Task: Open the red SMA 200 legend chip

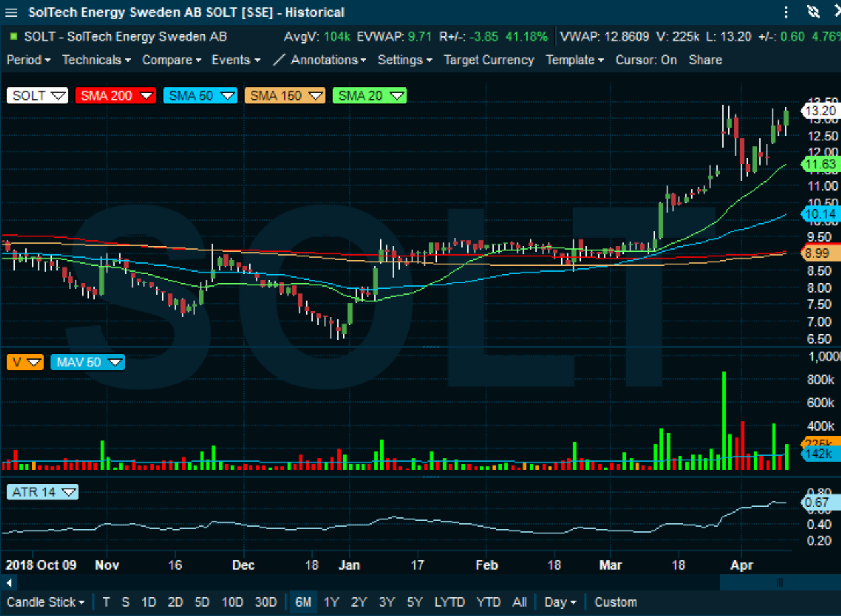Action: tap(115, 95)
